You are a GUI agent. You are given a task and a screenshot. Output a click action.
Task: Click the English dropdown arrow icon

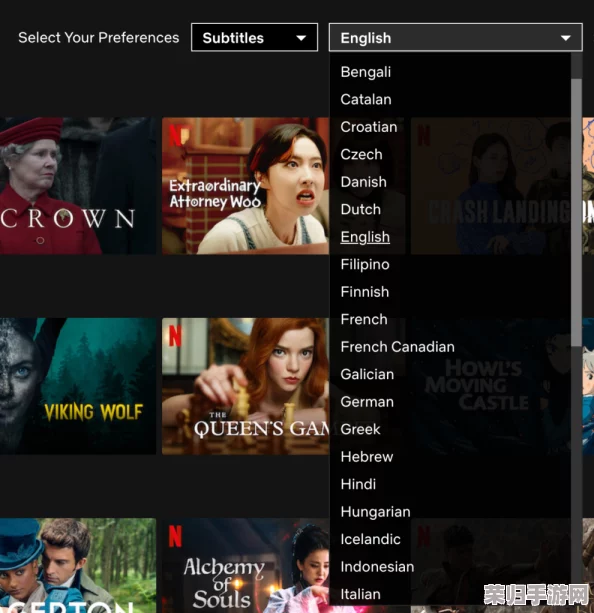point(565,38)
